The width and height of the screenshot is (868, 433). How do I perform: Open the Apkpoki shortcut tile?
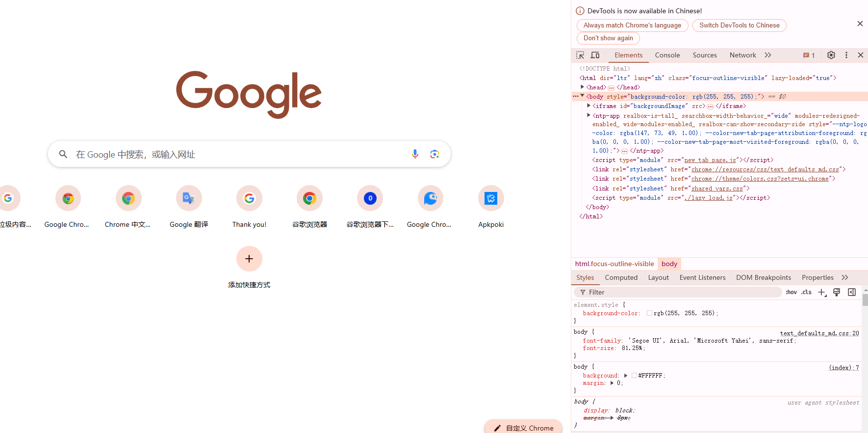click(491, 207)
